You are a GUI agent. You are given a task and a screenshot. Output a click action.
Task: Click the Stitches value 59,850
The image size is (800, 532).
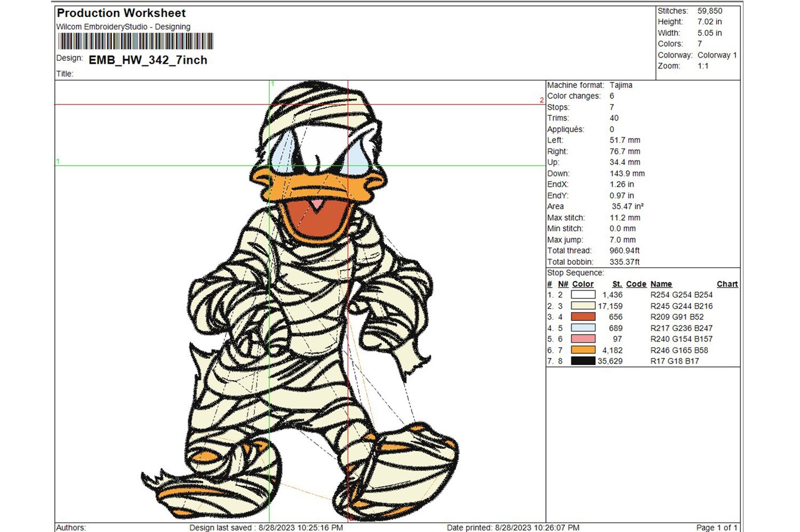click(x=710, y=11)
